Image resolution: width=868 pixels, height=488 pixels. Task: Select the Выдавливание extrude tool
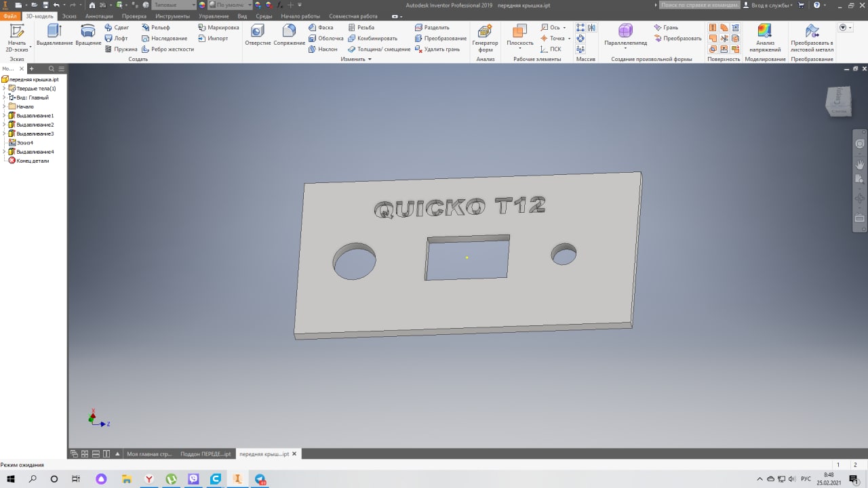pos(54,35)
